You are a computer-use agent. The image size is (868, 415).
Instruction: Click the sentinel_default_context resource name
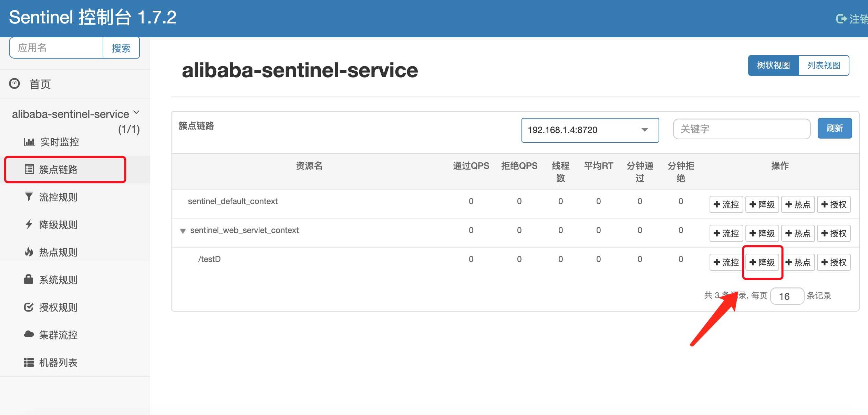pos(232,201)
